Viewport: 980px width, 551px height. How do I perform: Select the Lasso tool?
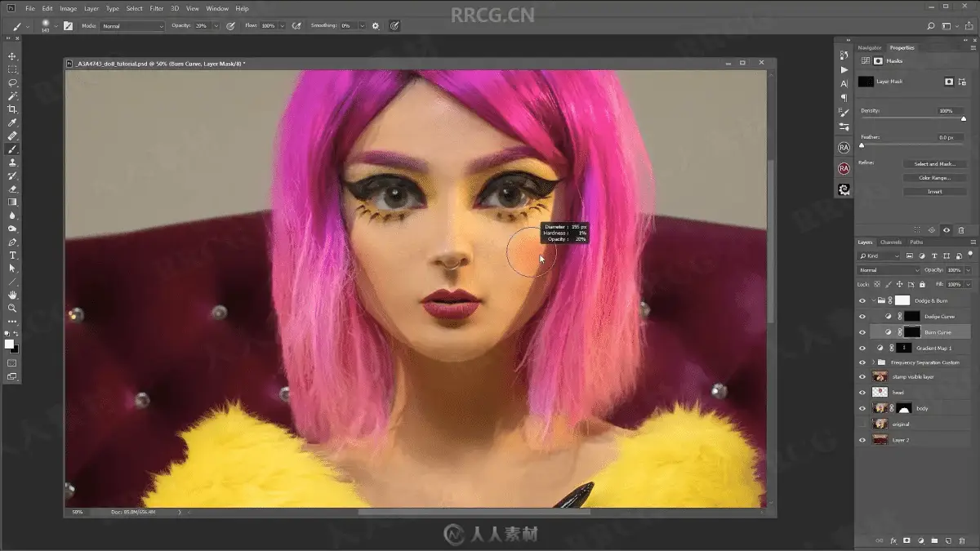click(x=12, y=82)
